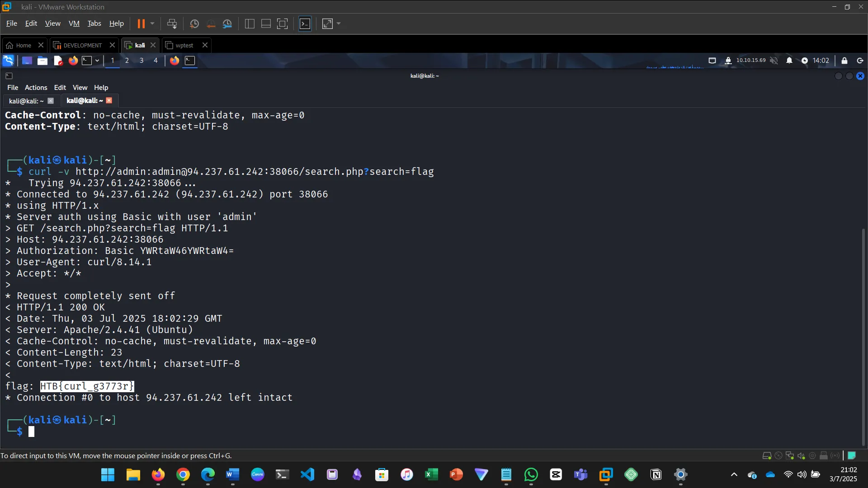The image size is (868, 488).
Task: Open the VM menu
Action: (x=74, y=23)
